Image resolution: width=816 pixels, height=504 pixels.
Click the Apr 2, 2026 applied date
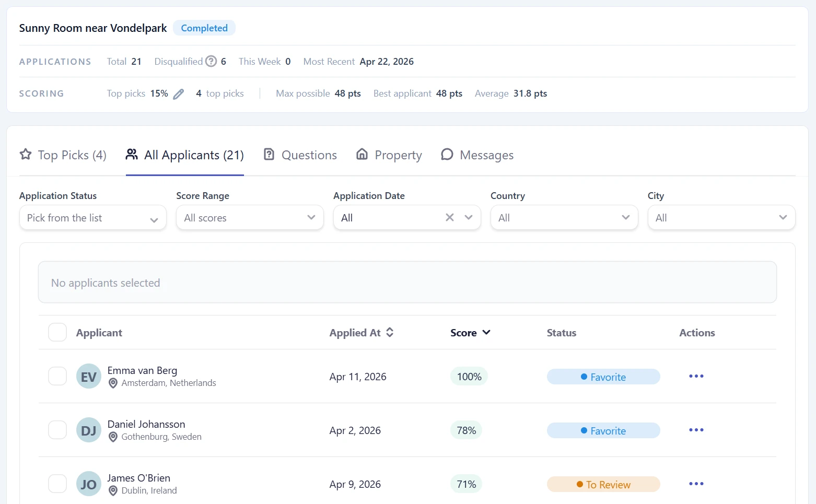[x=355, y=430]
